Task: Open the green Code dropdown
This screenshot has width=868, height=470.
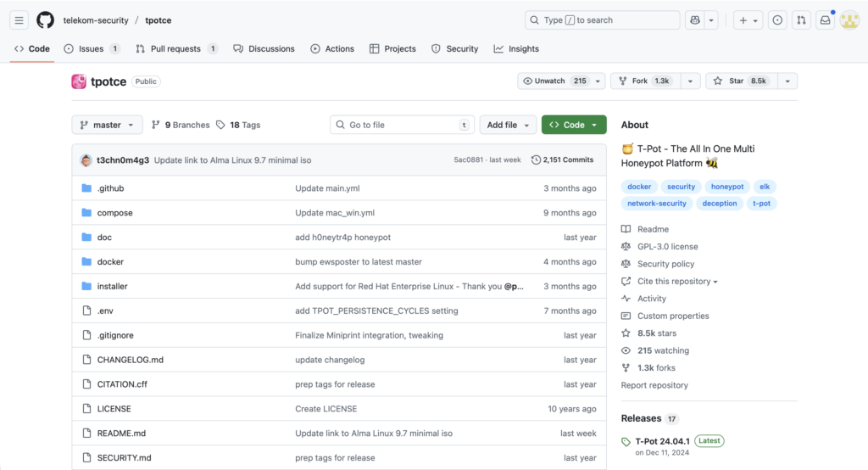Action: pyautogui.click(x=574, y=125)
